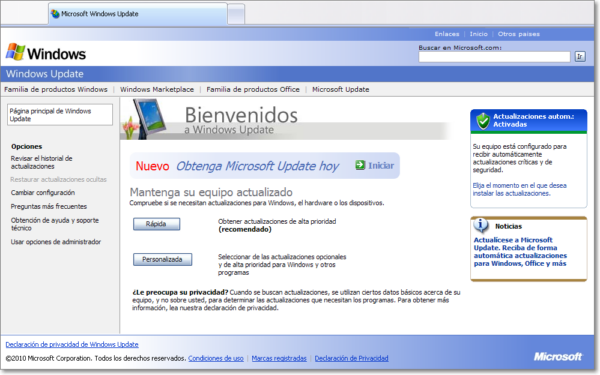Click the Noticias heading text
Viewport: 600px width, 375px height.
coord(508,226)
